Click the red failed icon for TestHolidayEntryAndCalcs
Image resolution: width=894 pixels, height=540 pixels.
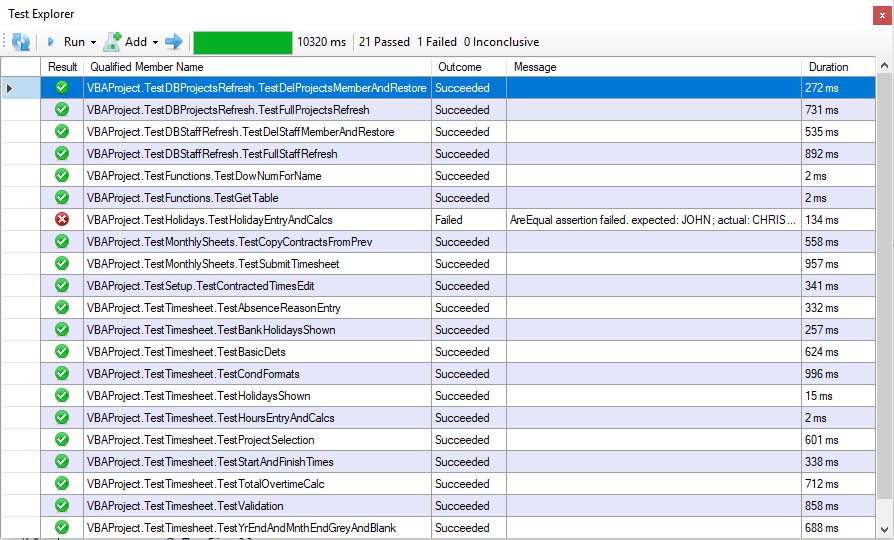point(62,220)
